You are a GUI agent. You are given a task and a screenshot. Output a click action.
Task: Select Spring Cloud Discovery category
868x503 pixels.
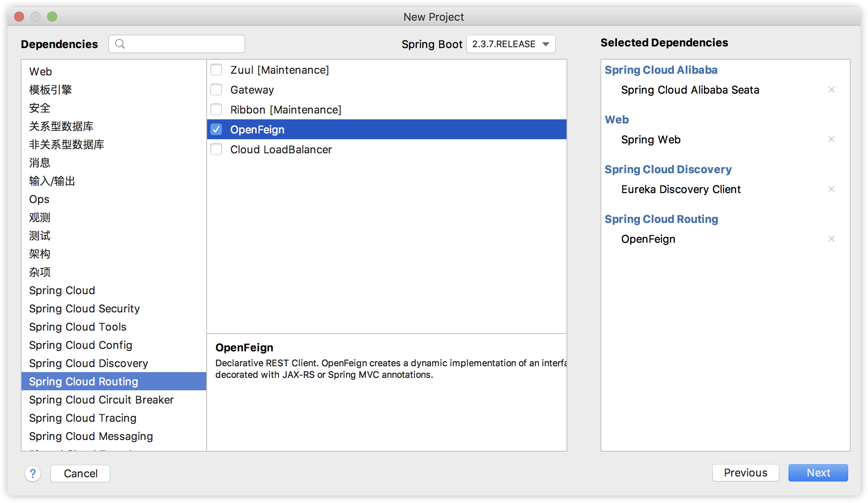click(x=88, y=363)
